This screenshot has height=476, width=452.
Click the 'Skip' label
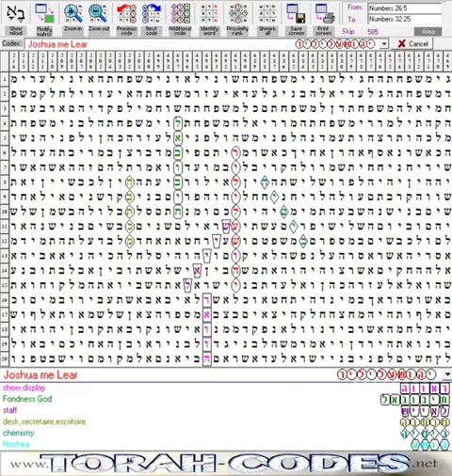[x=348, y=31]
